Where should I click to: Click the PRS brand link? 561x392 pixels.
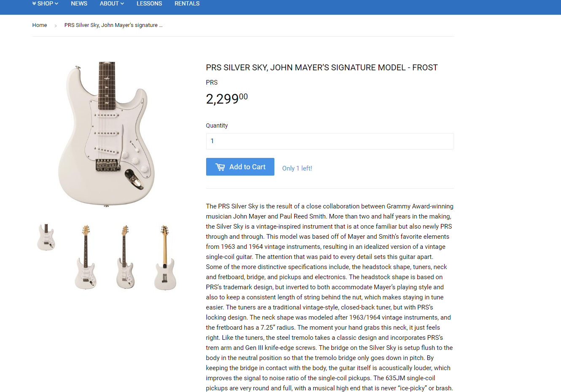coord(212,83)
